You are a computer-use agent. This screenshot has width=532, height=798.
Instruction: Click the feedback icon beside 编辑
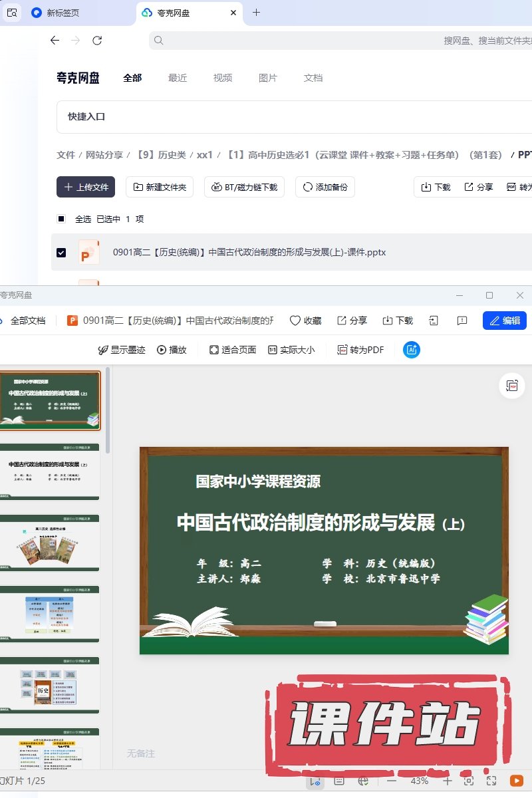pos(462,321)
